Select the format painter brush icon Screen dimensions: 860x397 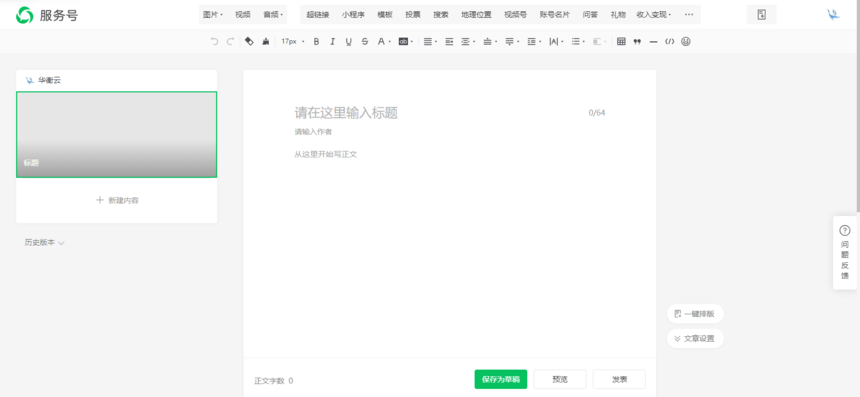(x=266, y=42)
